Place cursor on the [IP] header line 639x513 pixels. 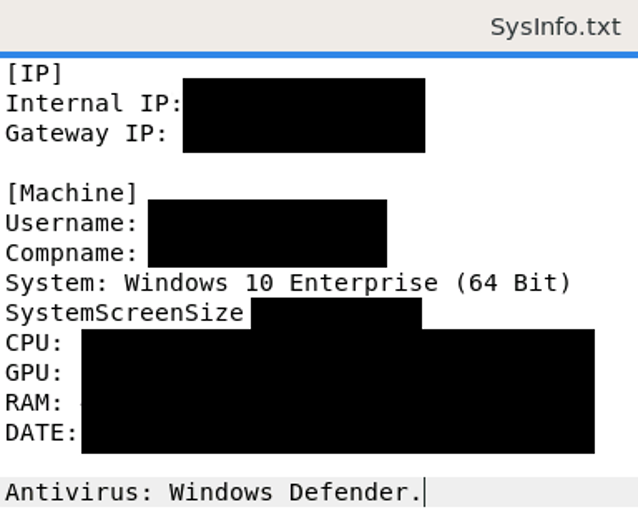pyautogui.click(x=34, y=74)
